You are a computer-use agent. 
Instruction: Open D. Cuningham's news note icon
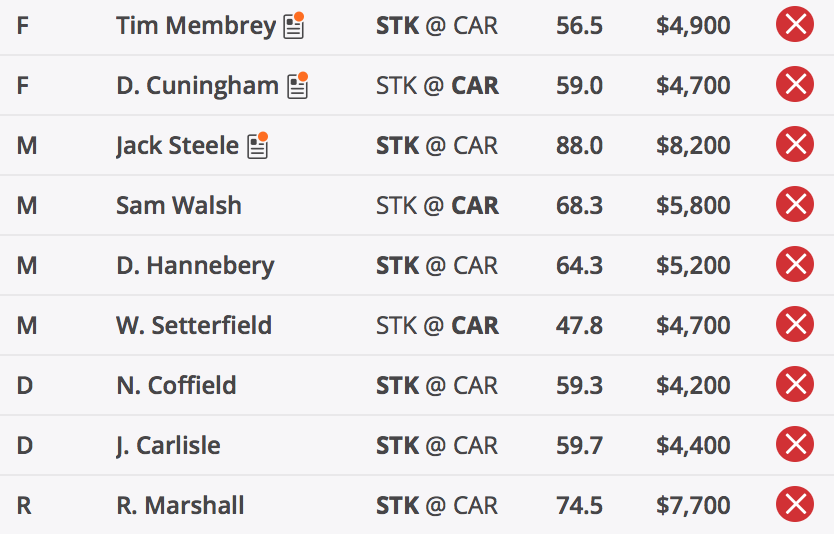pyautogui.click(x=298, y=86)
